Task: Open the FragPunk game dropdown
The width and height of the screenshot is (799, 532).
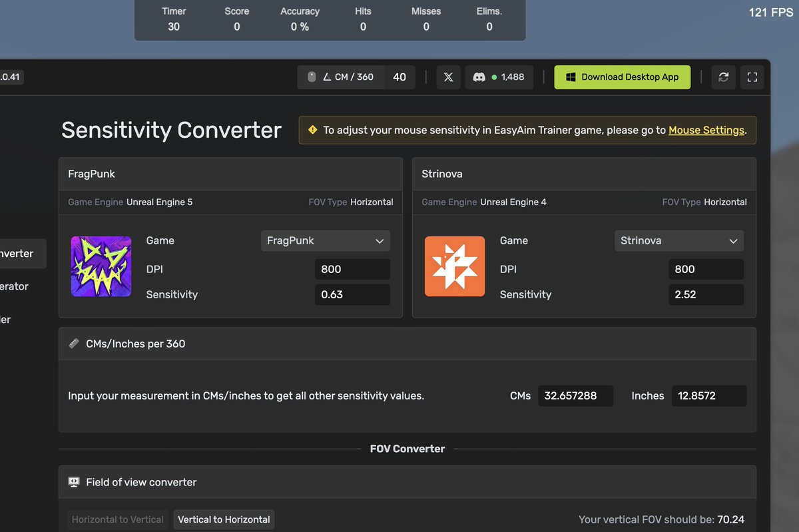Action: tap(326, 241)
